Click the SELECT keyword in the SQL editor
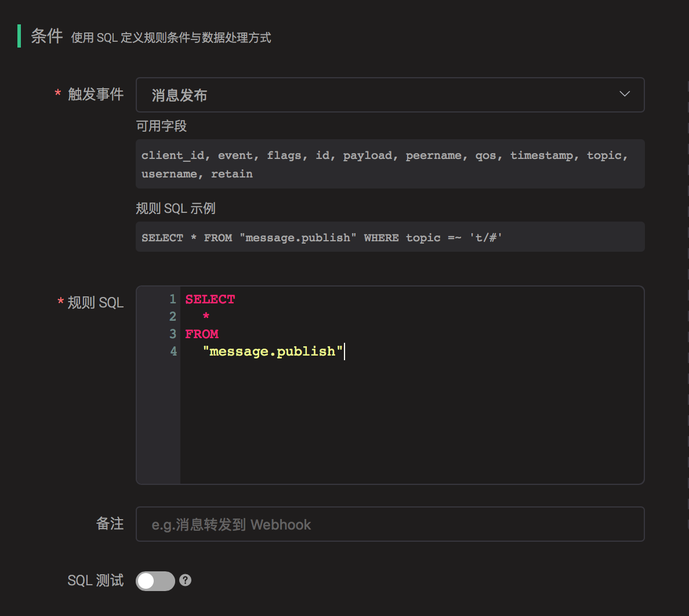689x616 pixels. pos(210,299)
